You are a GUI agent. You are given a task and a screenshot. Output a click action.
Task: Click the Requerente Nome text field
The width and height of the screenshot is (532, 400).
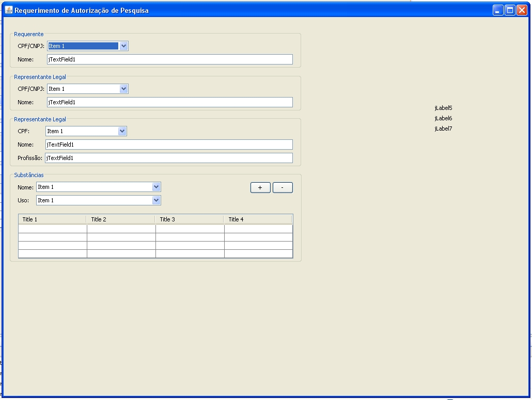169,59
